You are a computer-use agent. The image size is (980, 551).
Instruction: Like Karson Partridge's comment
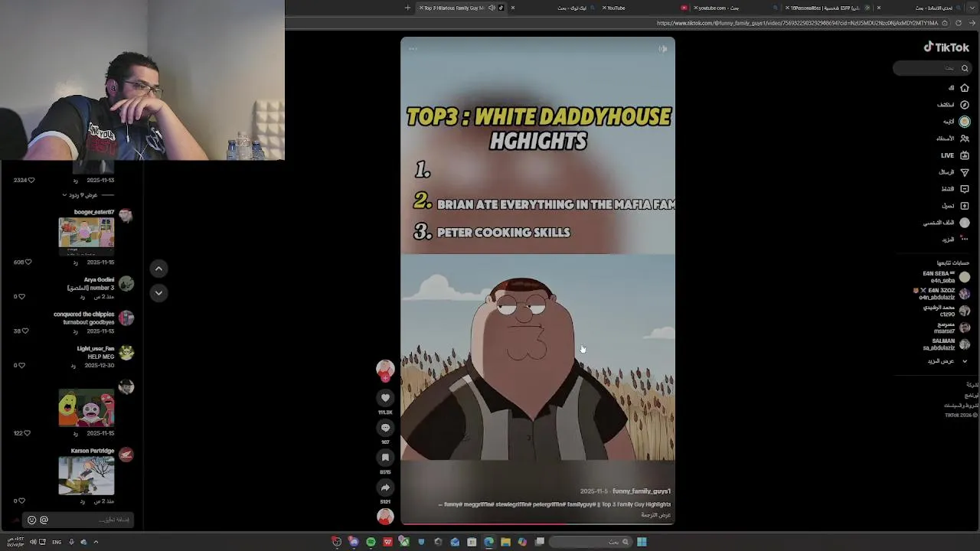(x=21, y=500)
